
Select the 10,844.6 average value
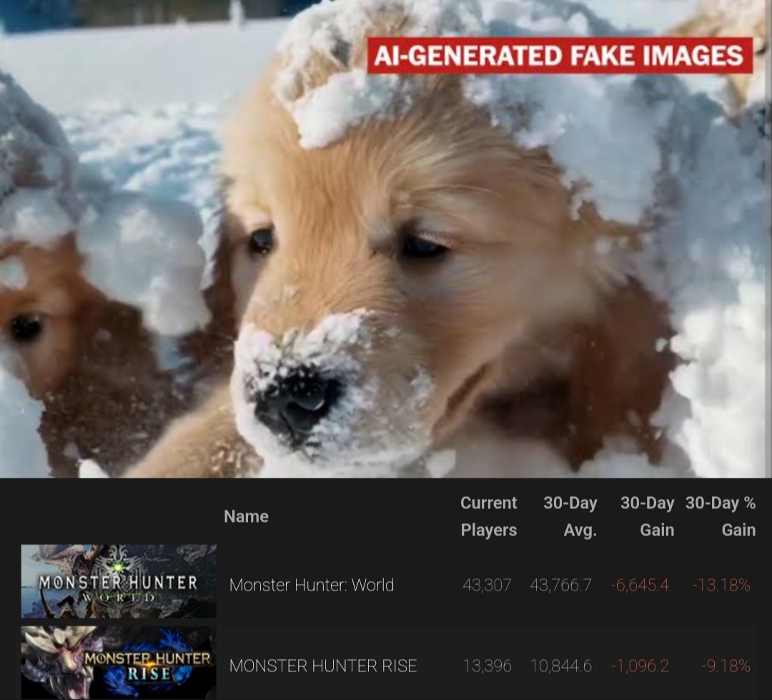click(x=561, y=666)
